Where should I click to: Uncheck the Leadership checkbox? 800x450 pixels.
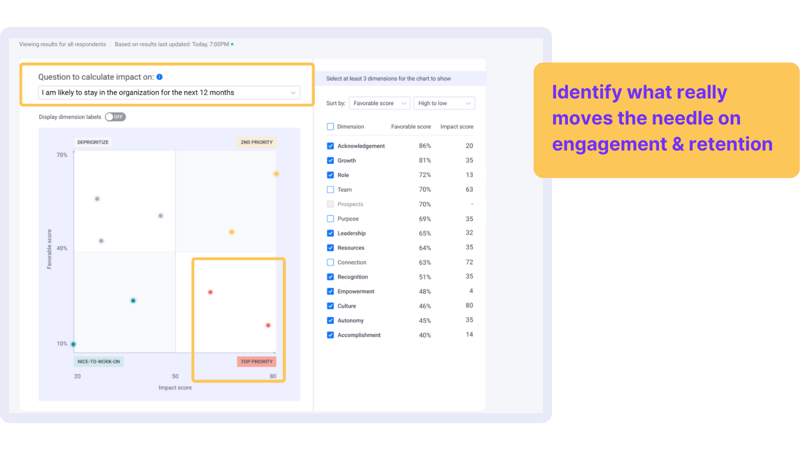point(330,233)
